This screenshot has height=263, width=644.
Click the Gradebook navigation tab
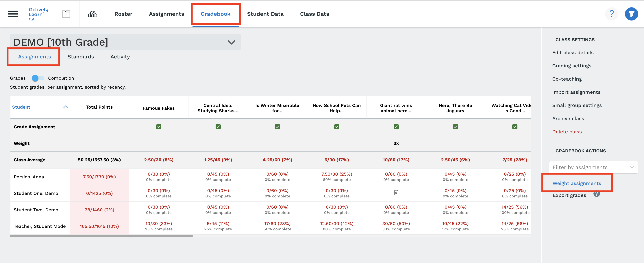[216, 14]
